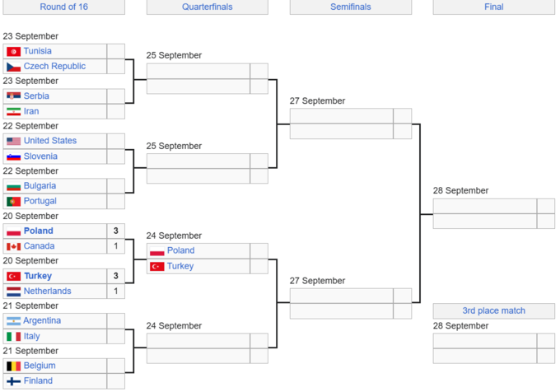Viewport: 560px width, 392px height.
Task: Click the Belgium flag icon
Action: 13,366
